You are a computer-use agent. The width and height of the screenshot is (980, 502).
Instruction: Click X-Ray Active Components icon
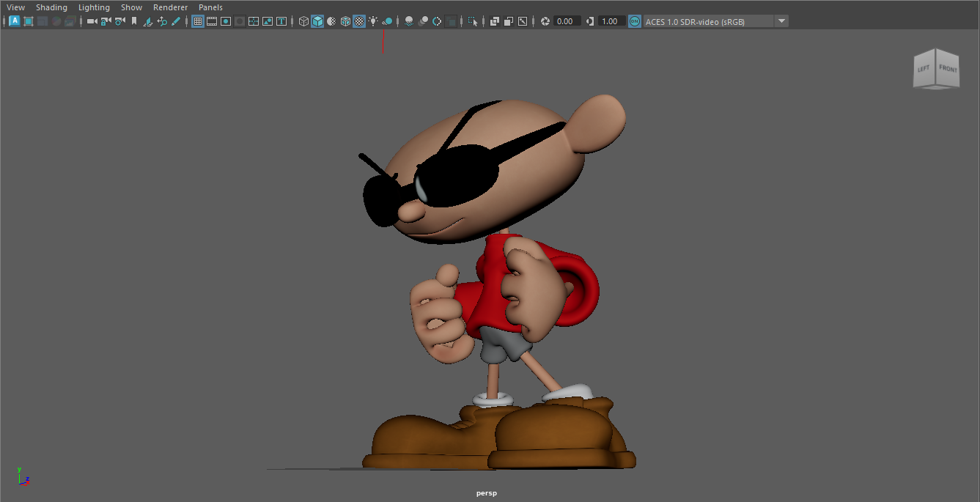[509, 21]
